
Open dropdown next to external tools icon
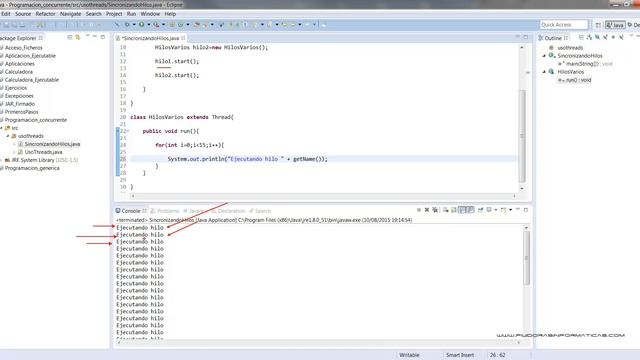[x=163, y=24]
